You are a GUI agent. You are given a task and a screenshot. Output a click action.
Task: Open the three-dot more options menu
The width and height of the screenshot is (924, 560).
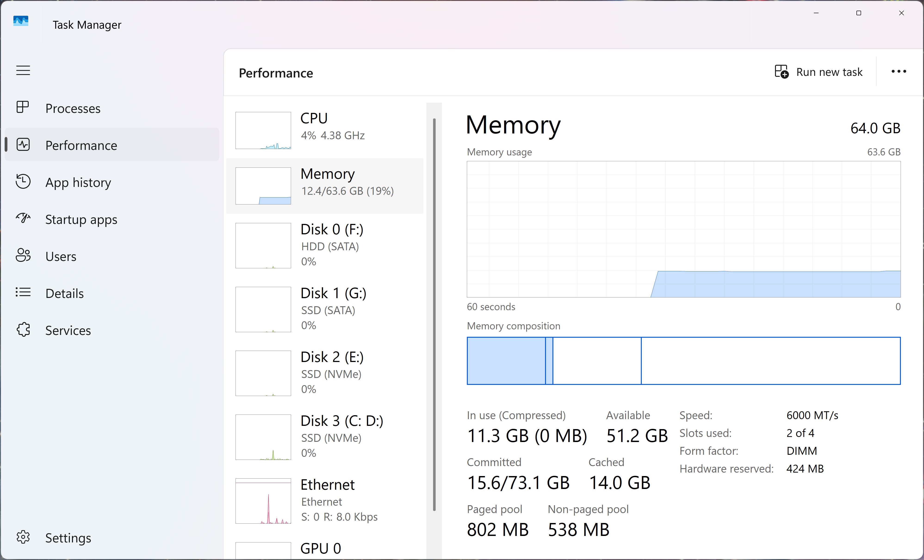(899, 72)
